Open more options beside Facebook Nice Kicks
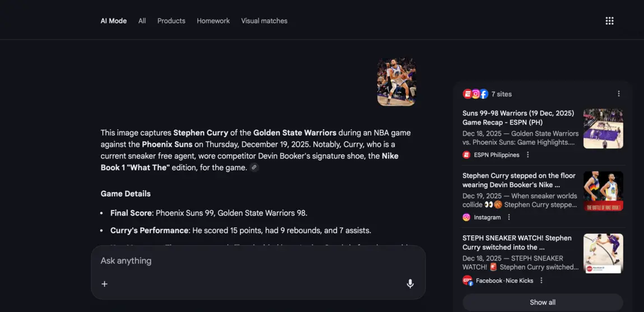Viewport: 644px width, 312px height. coord(541,281)
